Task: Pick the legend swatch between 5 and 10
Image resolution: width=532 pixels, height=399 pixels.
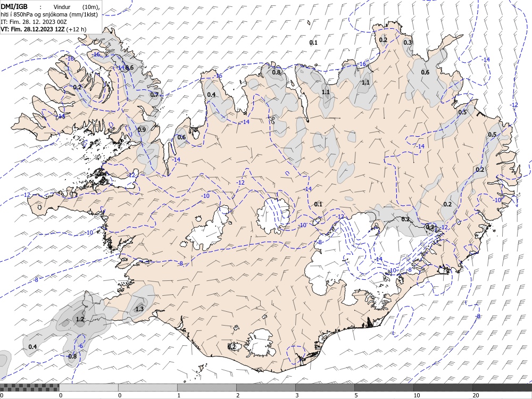Action: point(384,387)
